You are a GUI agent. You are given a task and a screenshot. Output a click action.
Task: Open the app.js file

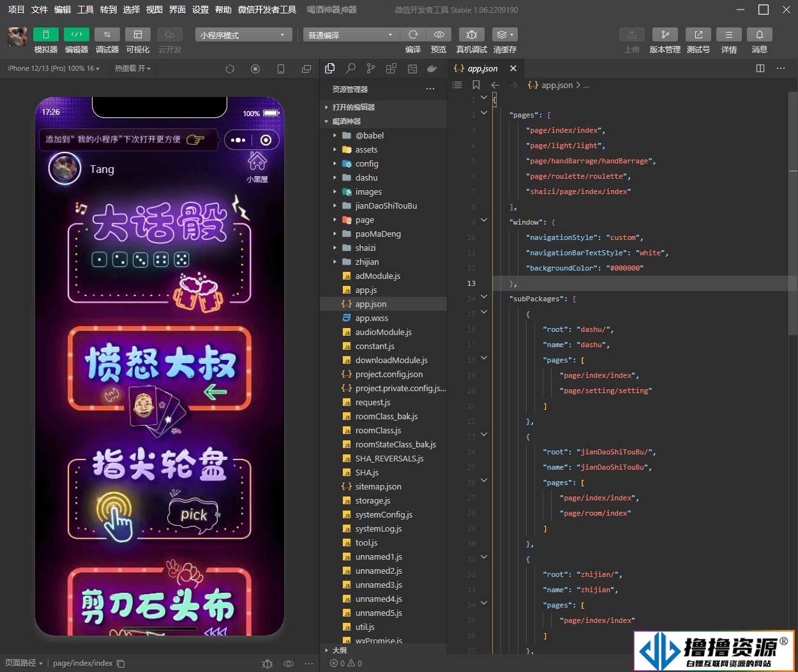[x=383, y=290]
